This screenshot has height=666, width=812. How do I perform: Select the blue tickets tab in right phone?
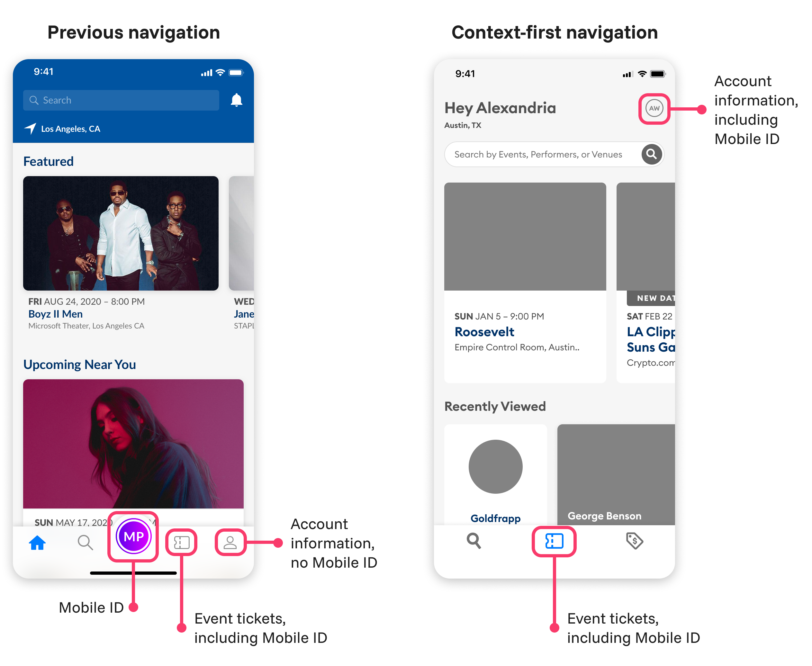tap(554, 541)
